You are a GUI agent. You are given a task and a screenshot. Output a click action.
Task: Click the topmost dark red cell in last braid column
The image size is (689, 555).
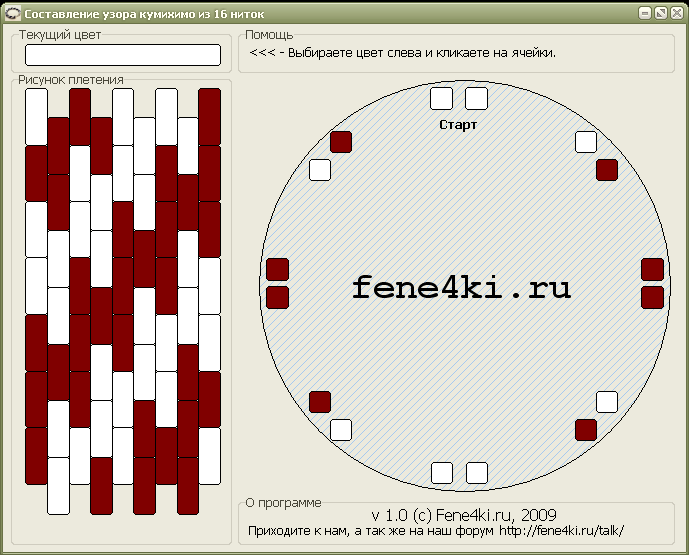tap(210, 116)
